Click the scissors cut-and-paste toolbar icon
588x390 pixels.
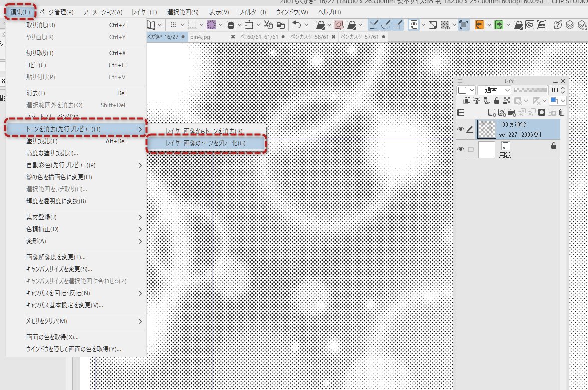(268, 25)
